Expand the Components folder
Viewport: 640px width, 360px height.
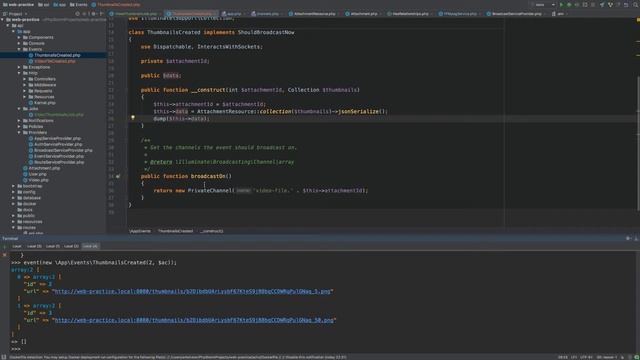point(19,38)
